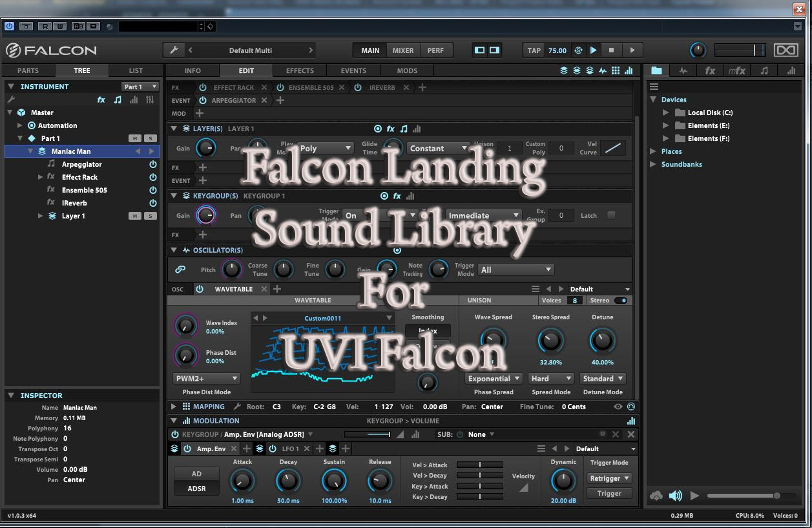The height and width of the screenshot is (528, 812).
Task: Toggle Effect Rack power in the tree
Action: tap(153, 177)
